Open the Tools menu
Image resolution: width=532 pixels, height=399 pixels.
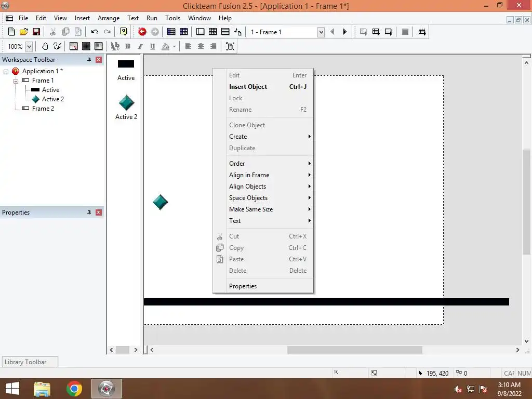point(172,18)
